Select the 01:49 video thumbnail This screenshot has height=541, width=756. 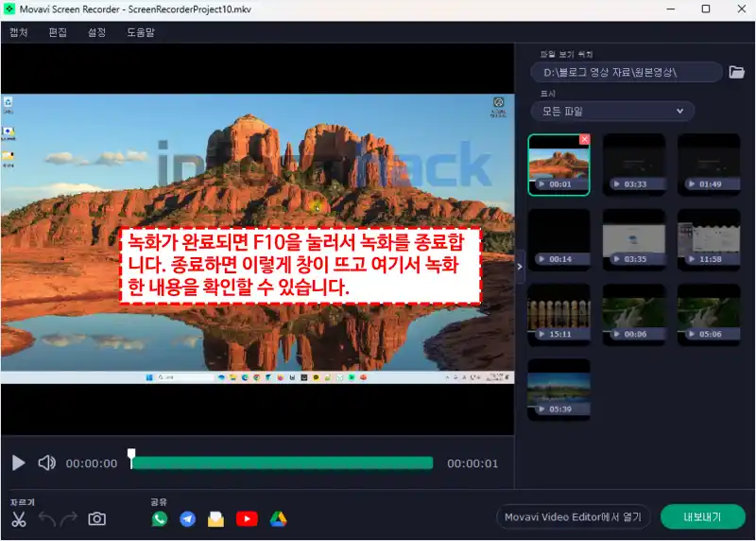tap(709, 166)
